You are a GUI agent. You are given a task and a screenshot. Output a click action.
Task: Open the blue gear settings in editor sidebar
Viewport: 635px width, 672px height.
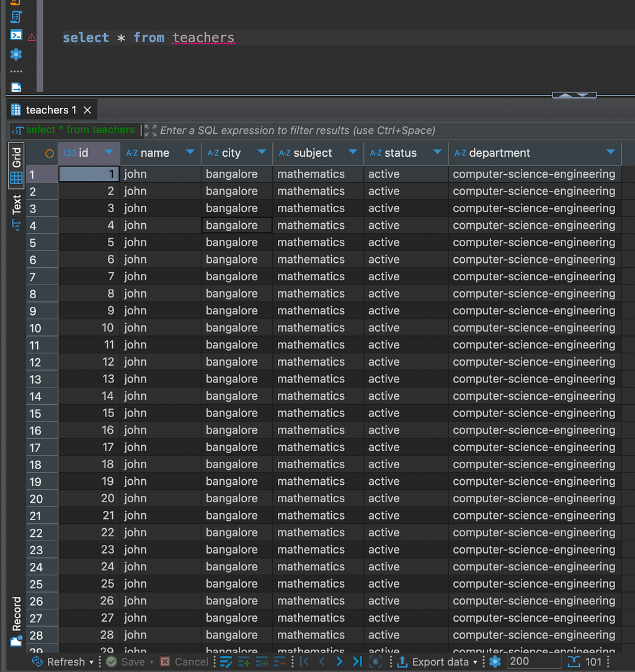tap(16, 54)
